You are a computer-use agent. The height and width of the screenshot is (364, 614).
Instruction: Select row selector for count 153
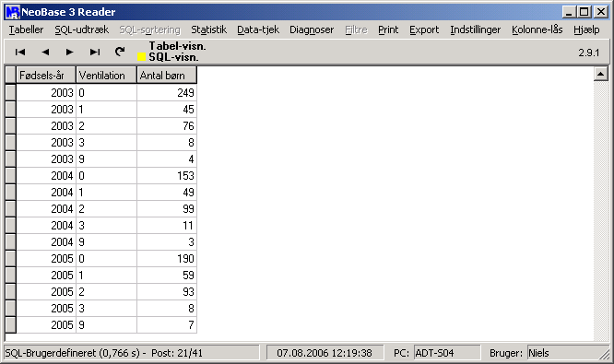point(10,176)
